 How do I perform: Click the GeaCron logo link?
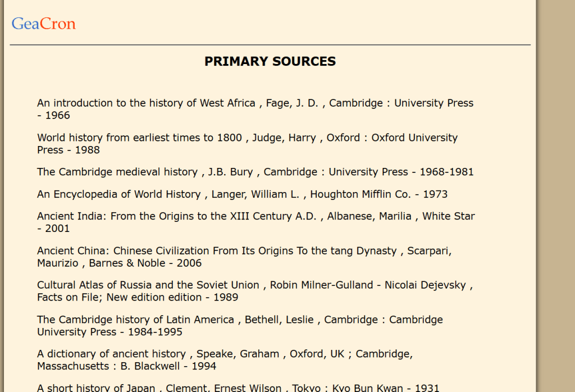click(43, 24)
